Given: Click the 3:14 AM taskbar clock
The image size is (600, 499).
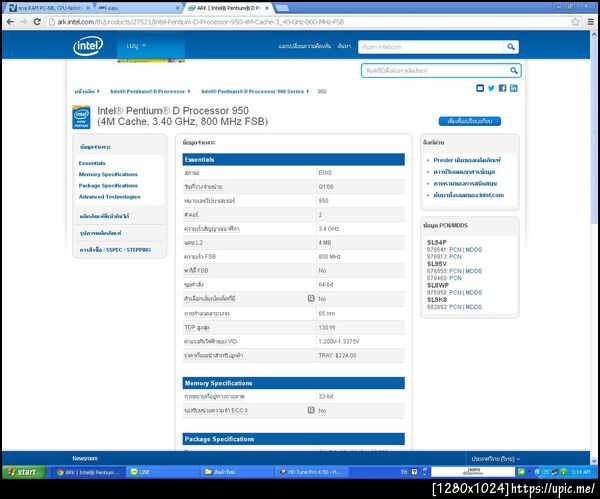Looking at the screenshot, I should [581, 472].
